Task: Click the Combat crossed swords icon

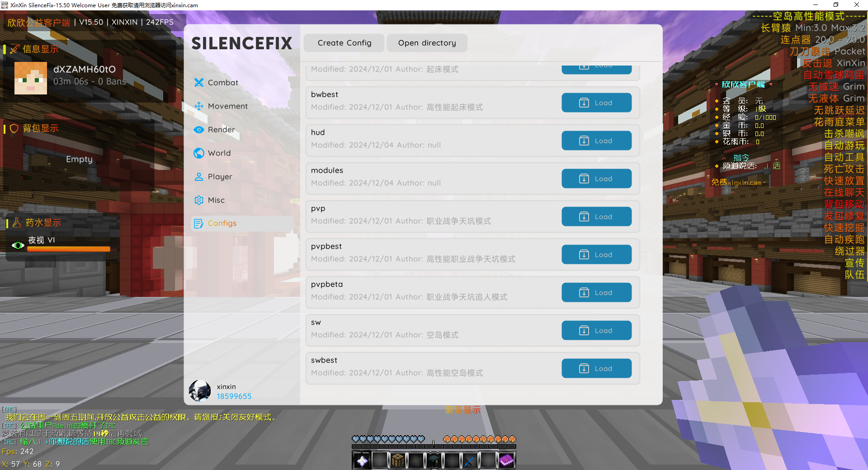Action: click(x=198, y=83)
